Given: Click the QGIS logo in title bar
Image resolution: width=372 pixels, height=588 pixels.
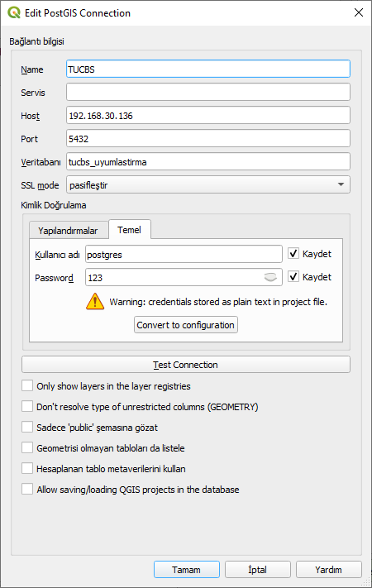Looking at the screenshot, I should click(14, 12).
